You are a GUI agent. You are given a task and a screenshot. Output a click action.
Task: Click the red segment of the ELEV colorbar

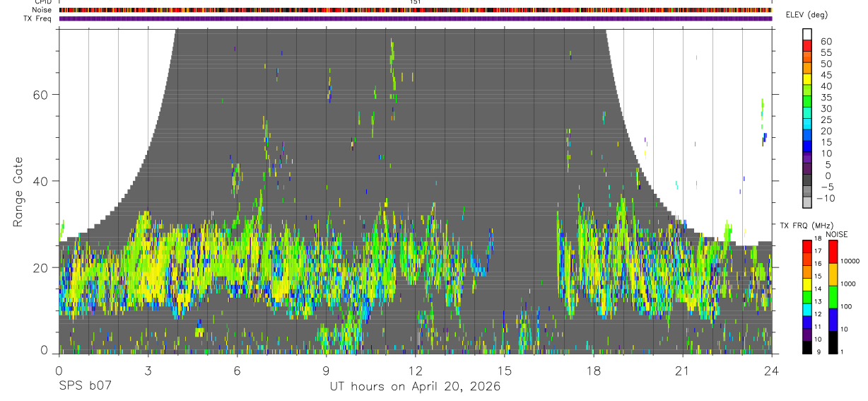tap(807, 45)
